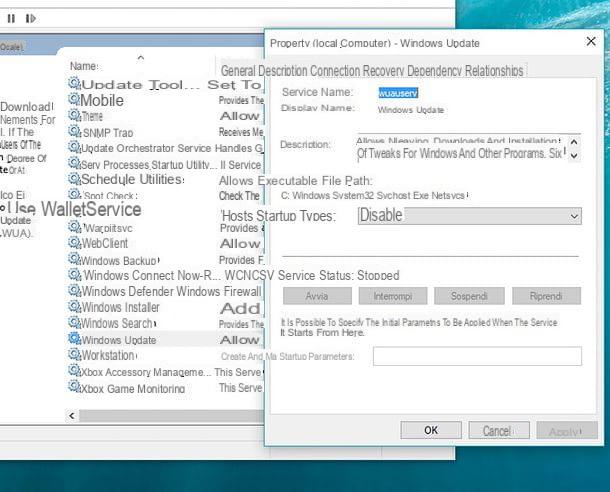Select gear icon beside Update Tool service
610x492 pixels.
74,84
